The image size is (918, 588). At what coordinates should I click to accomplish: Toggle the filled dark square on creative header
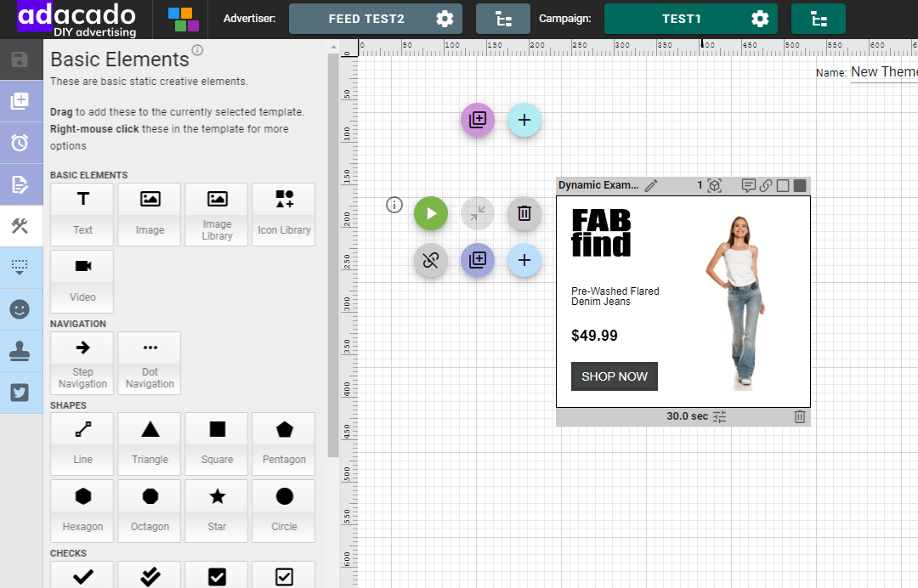800,186
